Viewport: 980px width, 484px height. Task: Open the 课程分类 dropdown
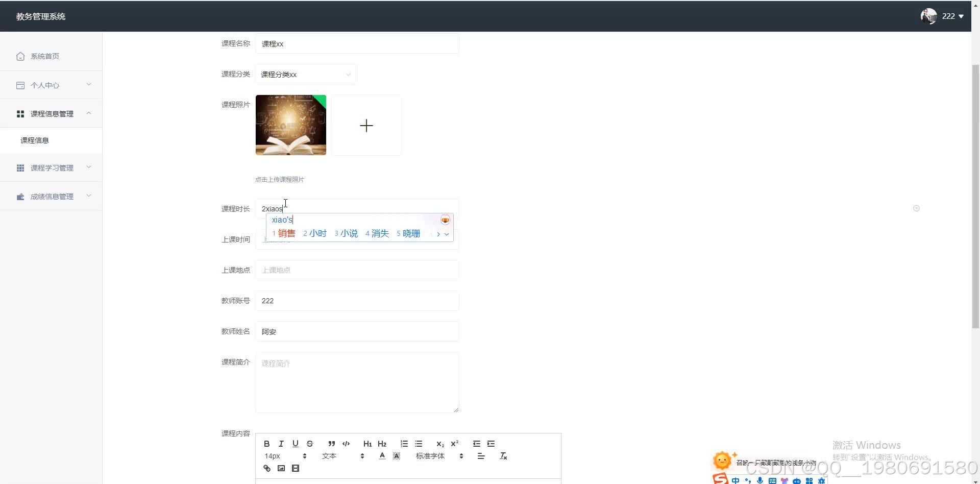(306, 75)
